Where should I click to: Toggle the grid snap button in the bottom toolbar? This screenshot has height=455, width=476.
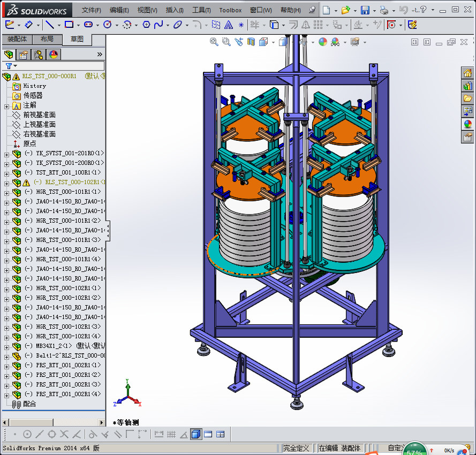point(171,434)
